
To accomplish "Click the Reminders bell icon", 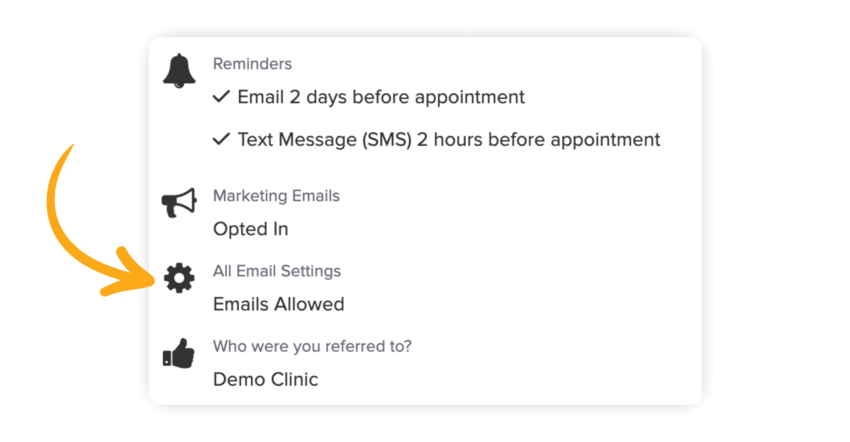I will coord(180,71).
